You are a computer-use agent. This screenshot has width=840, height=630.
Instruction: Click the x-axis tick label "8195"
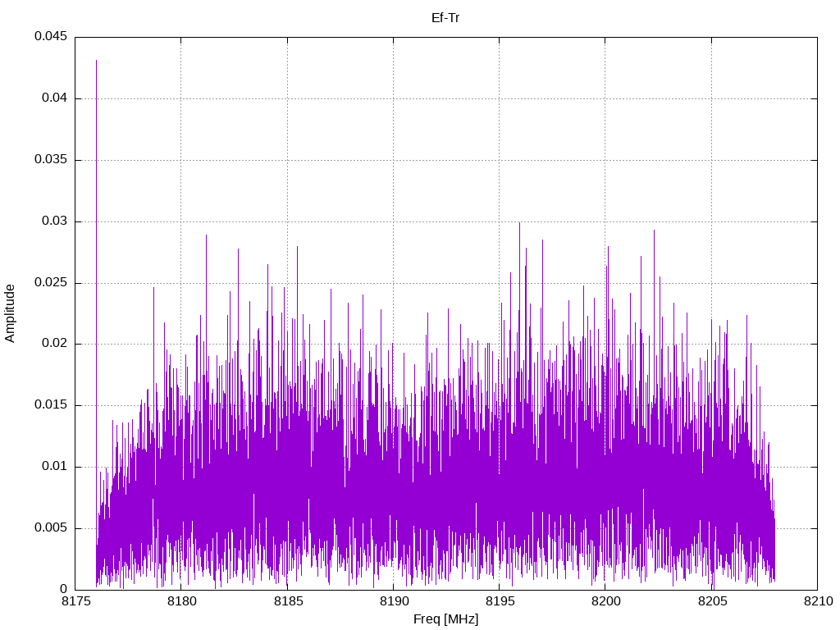click(x=500, y=601)
